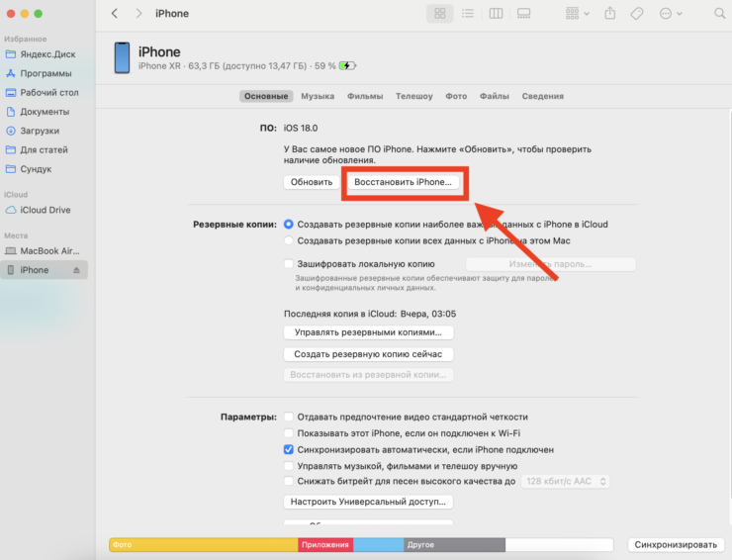
Task: Click Настроить Универсальный доступ… button
Action: click(x=368, y=502)
